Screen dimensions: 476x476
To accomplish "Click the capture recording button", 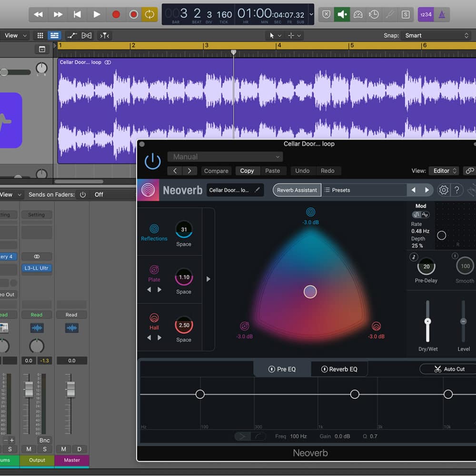I will (134, 14).
